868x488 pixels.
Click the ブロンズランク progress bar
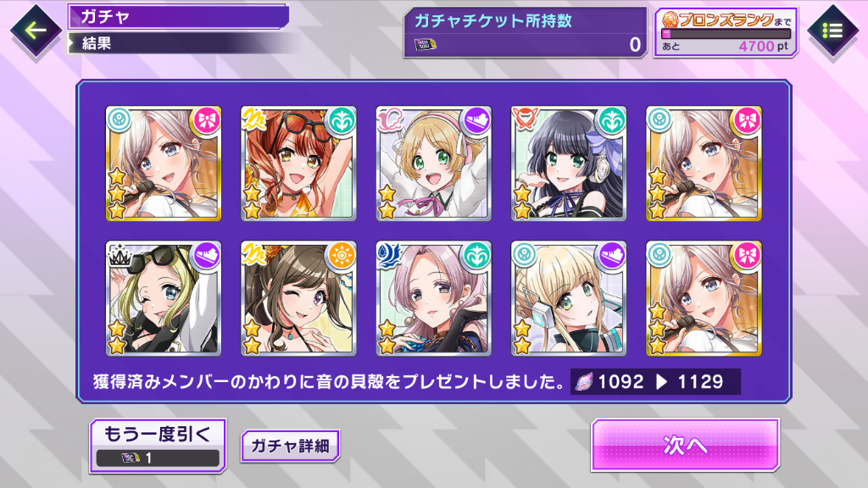click(x=726, y=34)
